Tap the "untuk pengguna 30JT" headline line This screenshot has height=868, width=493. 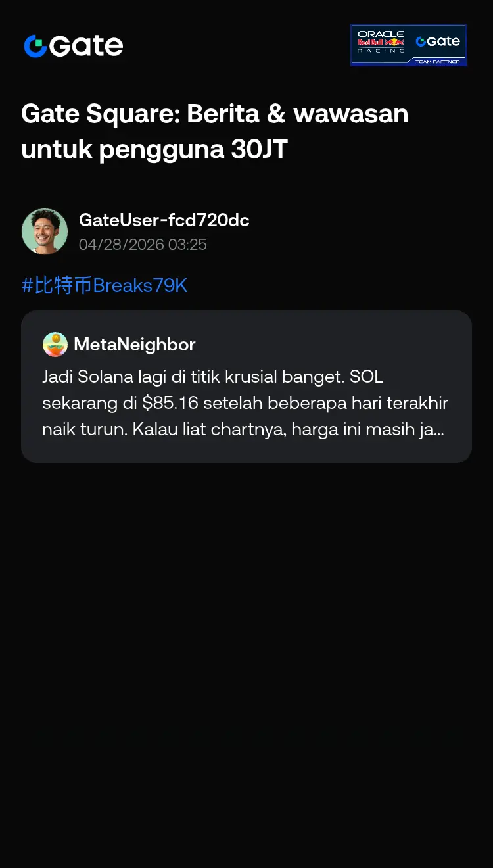154,149
